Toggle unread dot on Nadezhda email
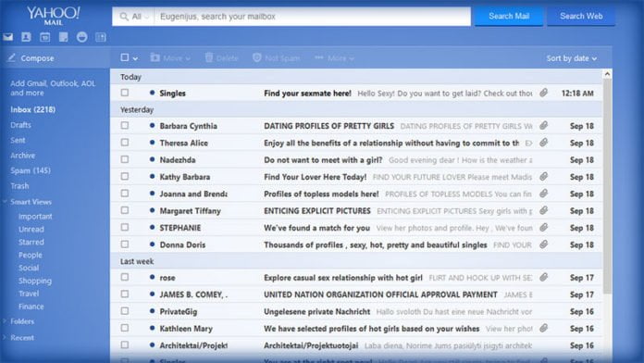Viewport: 644px width, 363px height. click(152, 159)
